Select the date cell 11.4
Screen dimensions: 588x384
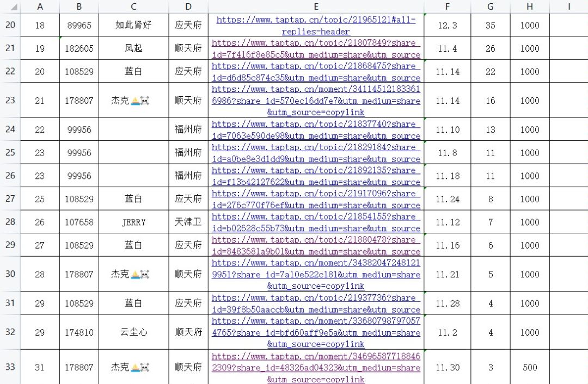click(x=448, y=48)
